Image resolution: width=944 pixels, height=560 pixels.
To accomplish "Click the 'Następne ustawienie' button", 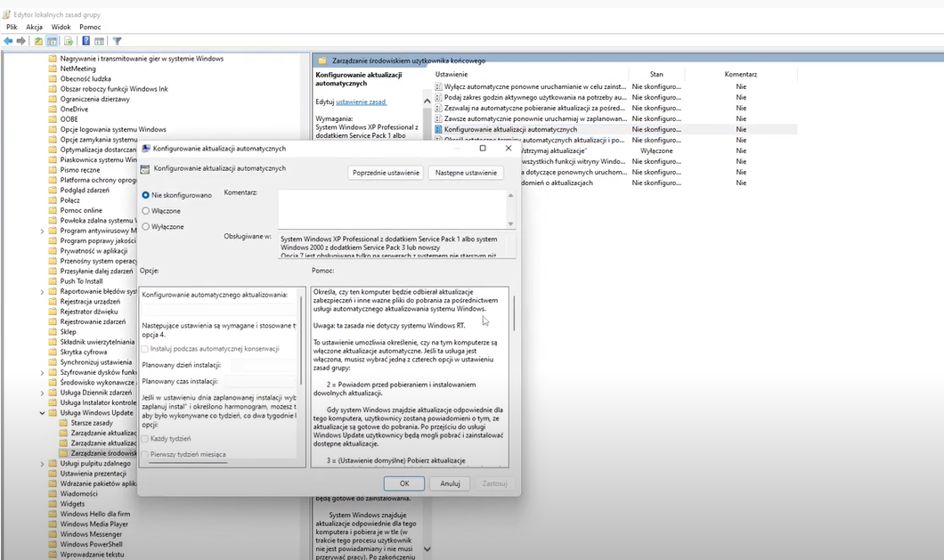I will pyautogui.click(x=466, y=173).
